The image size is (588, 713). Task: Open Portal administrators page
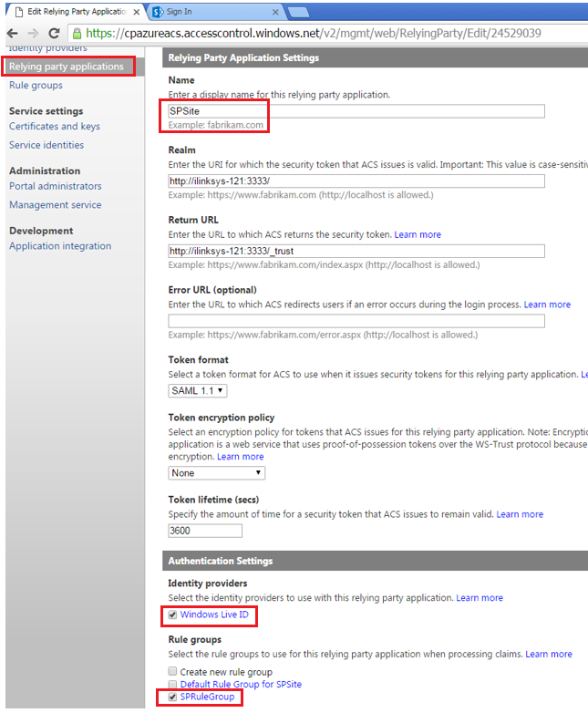(56, 186)
